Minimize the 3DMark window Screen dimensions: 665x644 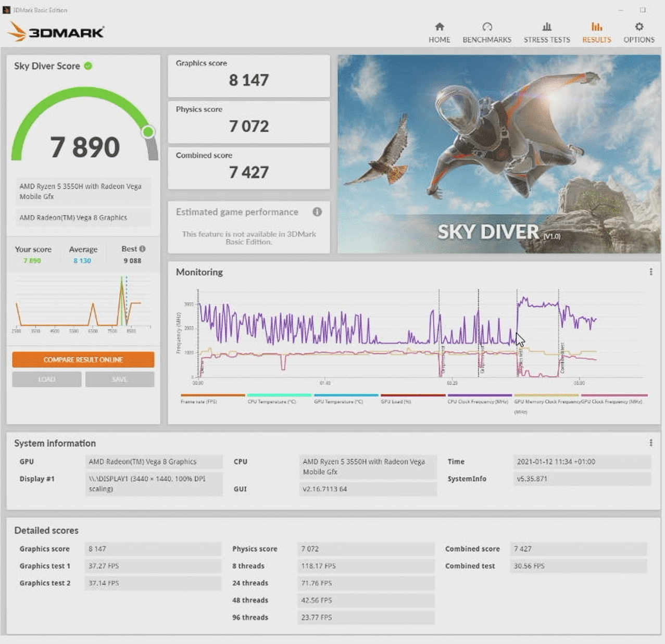(x=621, y=10)
